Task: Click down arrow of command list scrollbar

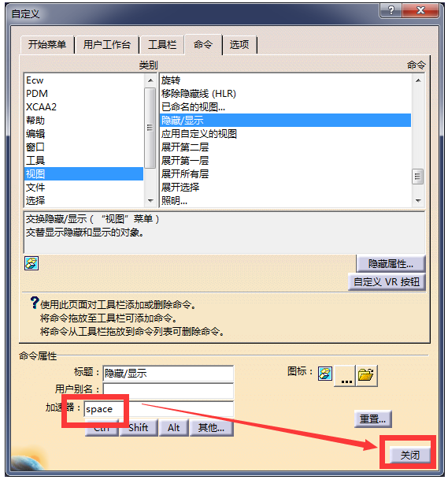Action: point(418,201)
